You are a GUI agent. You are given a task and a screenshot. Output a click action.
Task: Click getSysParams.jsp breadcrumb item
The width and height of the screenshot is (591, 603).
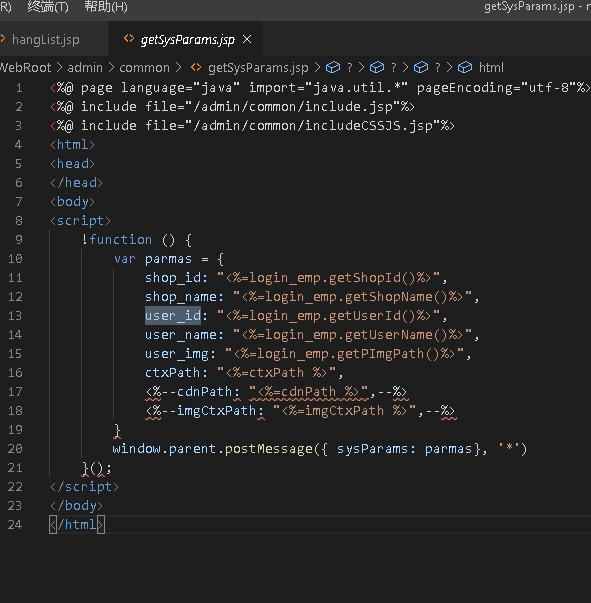(258, 68)
